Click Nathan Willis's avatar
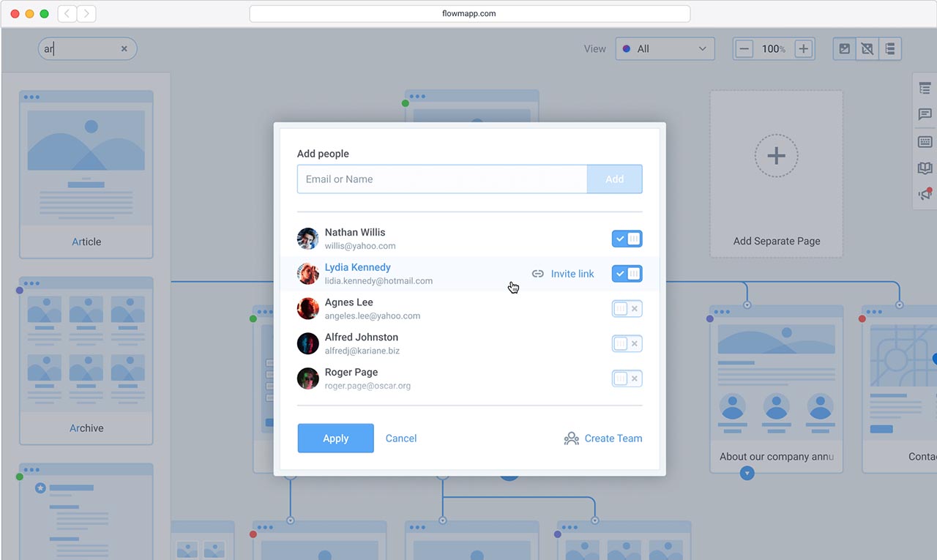This screenshot has height=560, width=937. point(308,239)
